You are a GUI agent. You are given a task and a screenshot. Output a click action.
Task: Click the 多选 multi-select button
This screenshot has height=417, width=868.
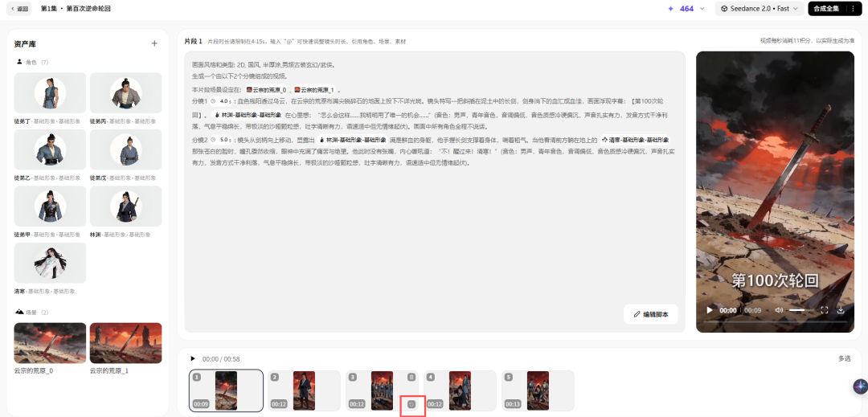point(844,359)
